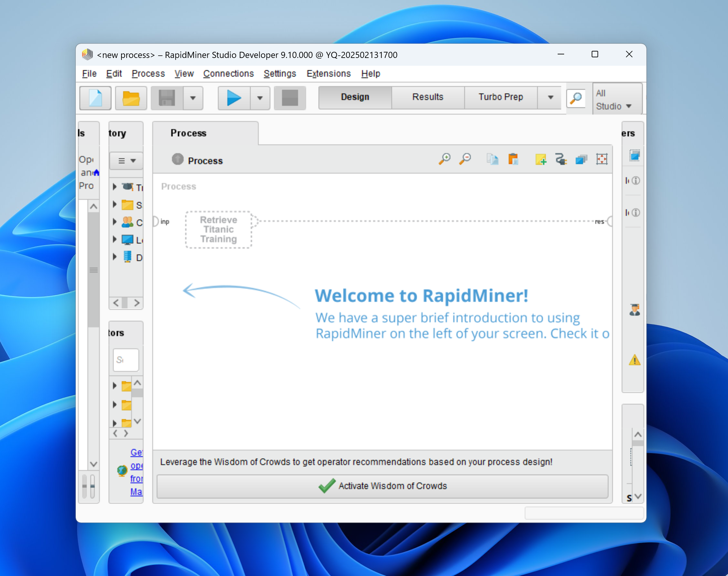Run the process with the play button
The width and height of the screenshot is (728, 576).
click(234, 98)
